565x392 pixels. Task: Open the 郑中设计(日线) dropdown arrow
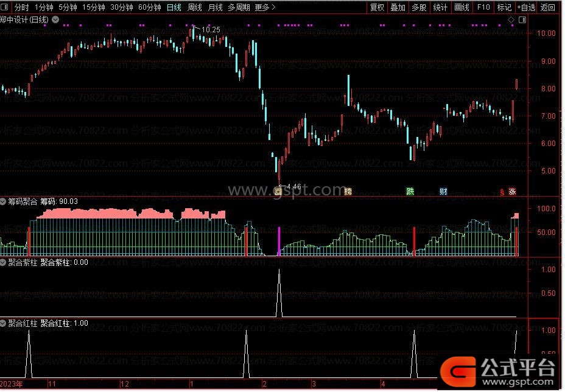(55, 19)
